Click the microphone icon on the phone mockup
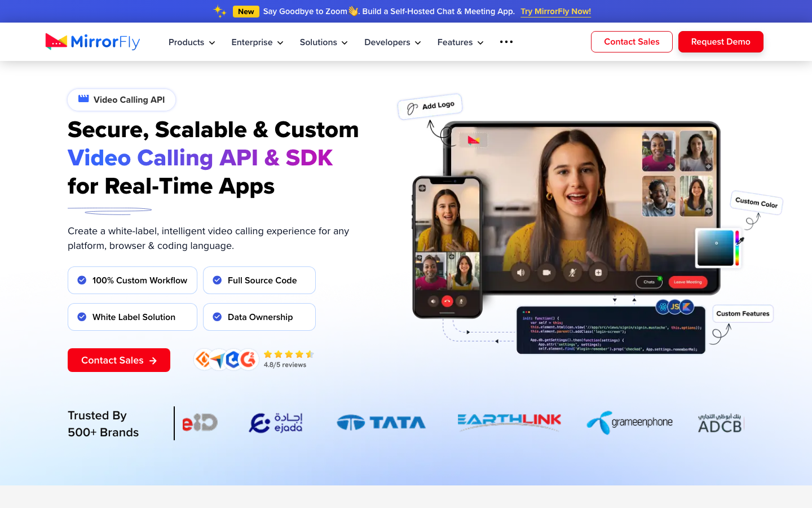 click(x=461, y=301)
